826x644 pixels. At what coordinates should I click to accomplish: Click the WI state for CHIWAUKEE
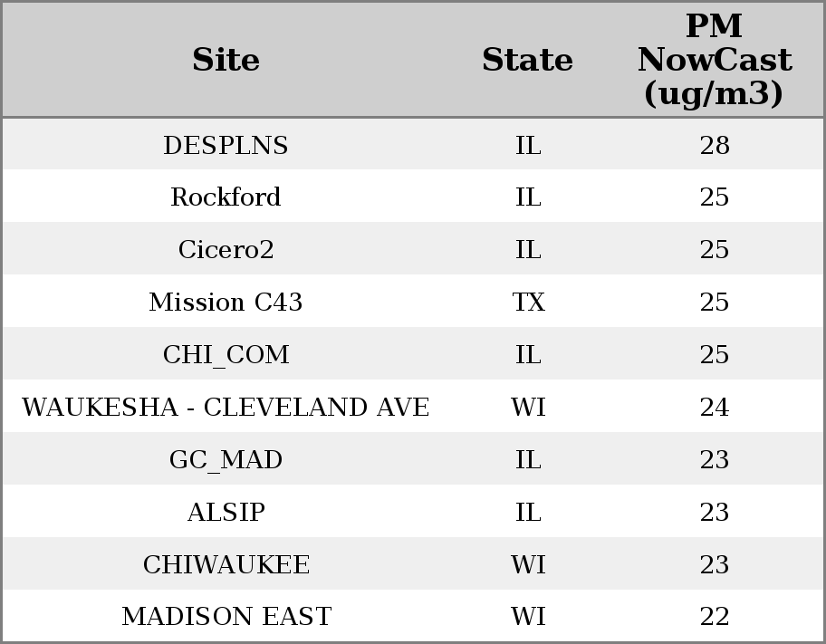(x=528, y=565)
